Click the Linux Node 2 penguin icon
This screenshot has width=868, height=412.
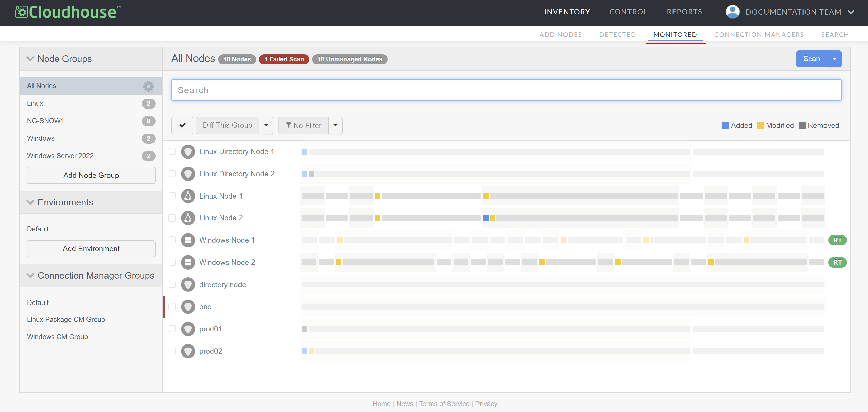188,218
